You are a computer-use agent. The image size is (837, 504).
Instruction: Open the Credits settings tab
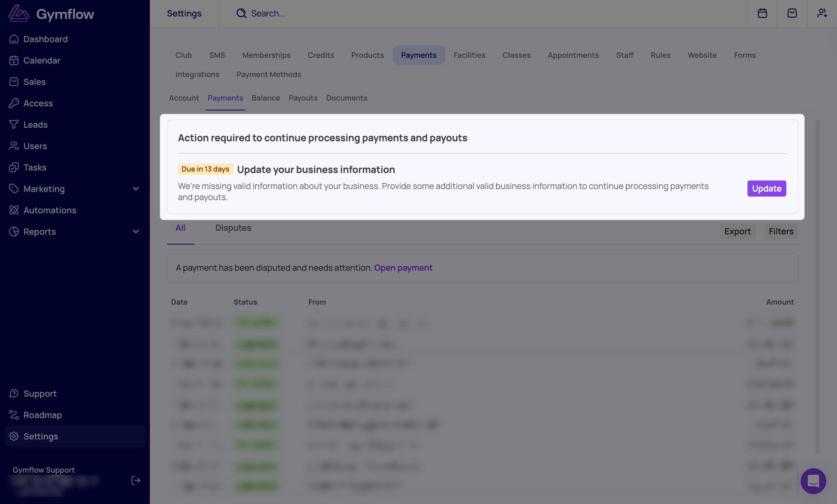(321, 55)
